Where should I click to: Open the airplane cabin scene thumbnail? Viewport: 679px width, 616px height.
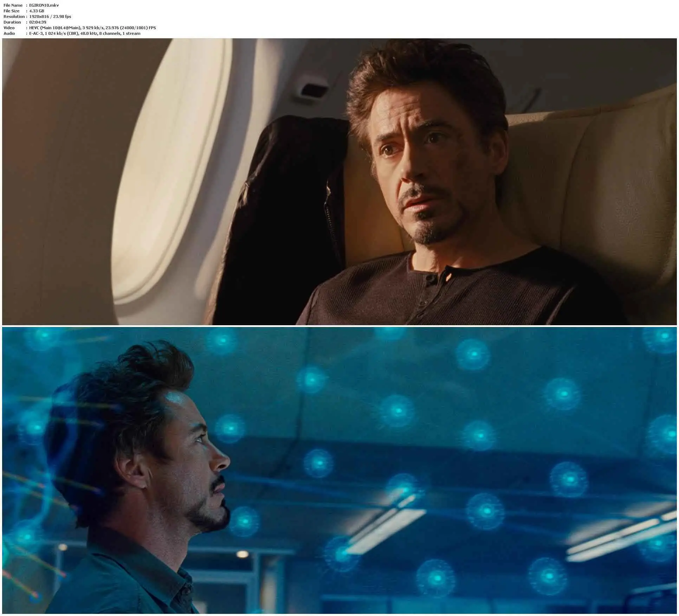click(x=339, y=181)
